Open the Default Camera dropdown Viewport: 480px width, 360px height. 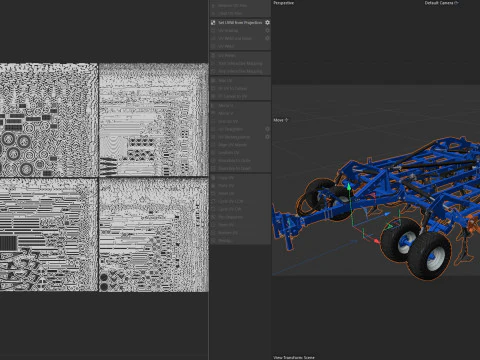442,3
